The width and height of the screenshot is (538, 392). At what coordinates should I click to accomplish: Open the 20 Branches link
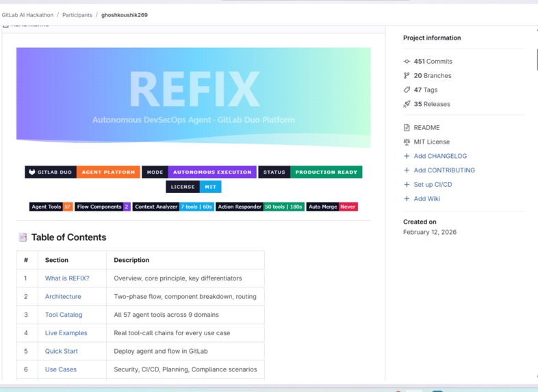pos(433,75)
